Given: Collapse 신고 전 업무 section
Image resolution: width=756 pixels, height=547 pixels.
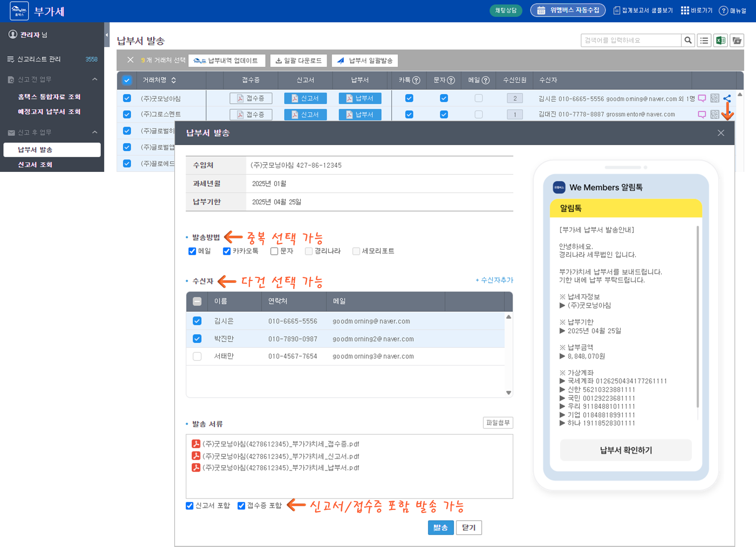Looking at the screenshot, I should (x=95, y=79).
